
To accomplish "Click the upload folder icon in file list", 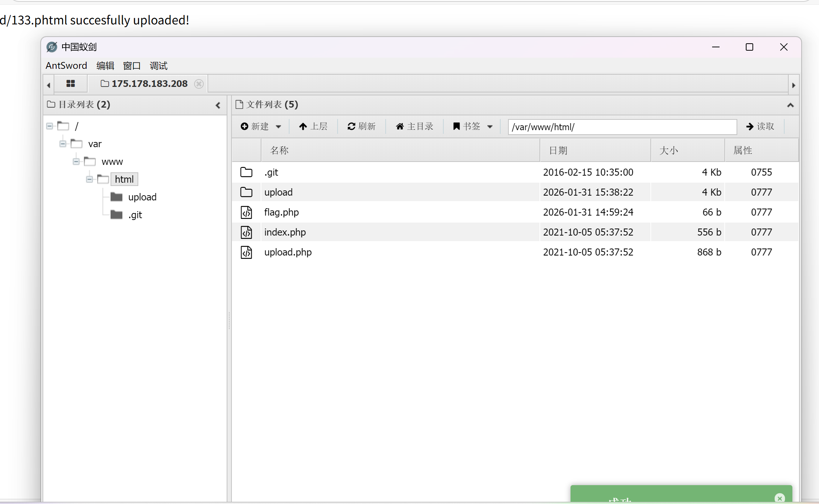I will pos(246,192).
